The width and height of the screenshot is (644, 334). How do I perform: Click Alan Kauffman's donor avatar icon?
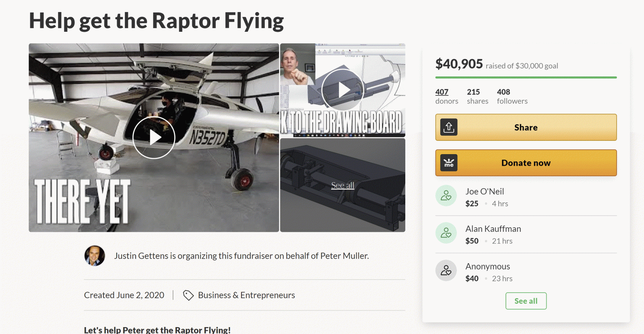[446, 233]
